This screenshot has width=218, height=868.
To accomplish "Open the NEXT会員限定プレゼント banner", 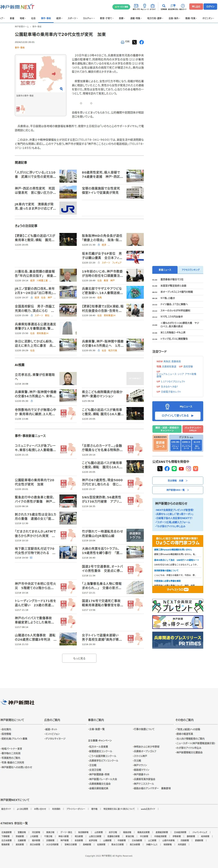I will (178, 606).
